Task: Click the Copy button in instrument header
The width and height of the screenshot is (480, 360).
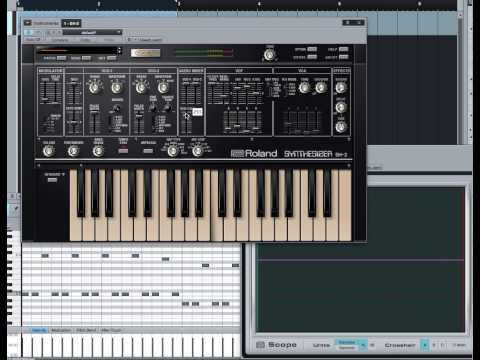Action: 85,39
